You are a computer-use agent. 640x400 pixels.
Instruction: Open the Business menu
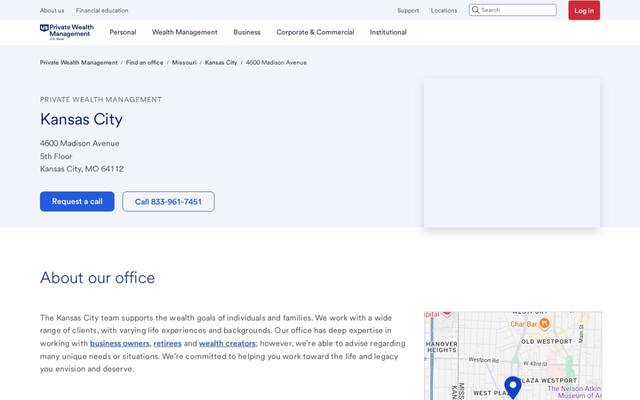(x=247, y=32)
